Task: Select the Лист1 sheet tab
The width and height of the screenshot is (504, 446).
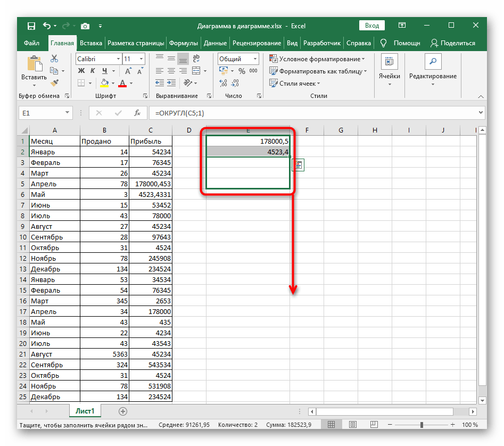Action: point(85,411)
